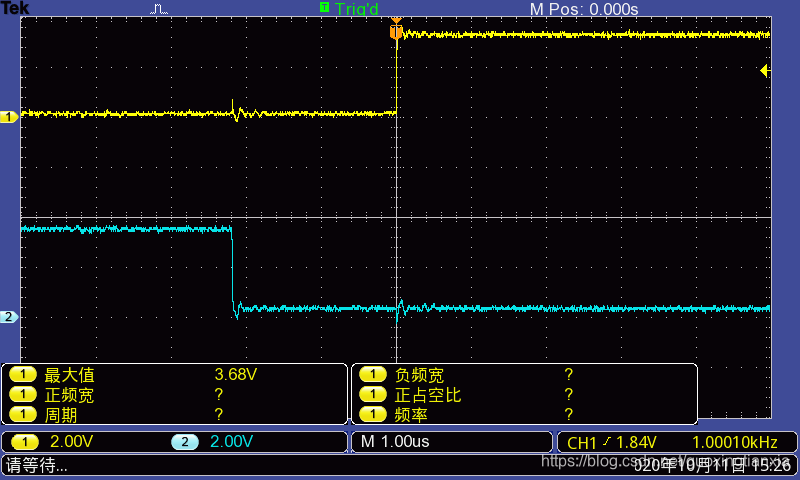Screen dimensions: 800x480
Task: Click the 3.68V maximum value readout
Action: coord(236,374)
